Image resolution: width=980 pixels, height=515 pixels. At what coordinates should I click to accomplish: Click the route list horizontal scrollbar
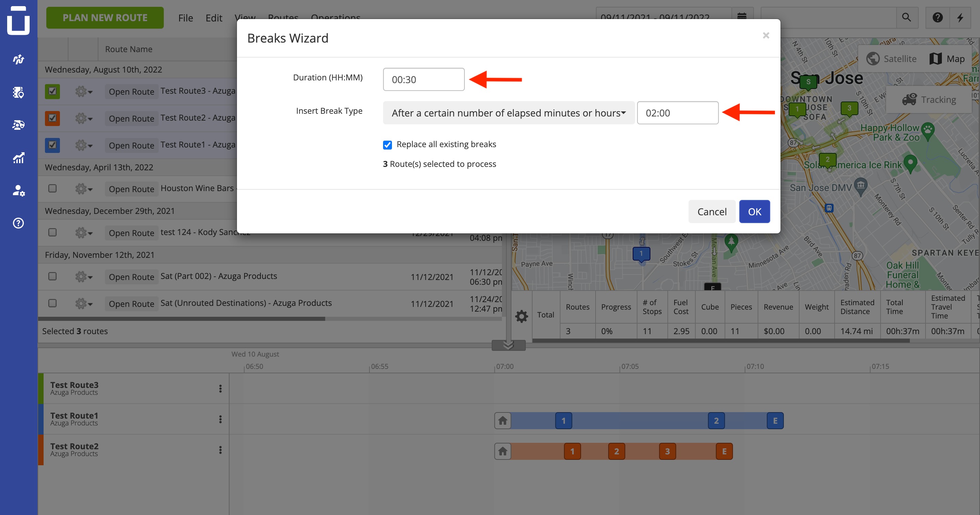(181, 318)
